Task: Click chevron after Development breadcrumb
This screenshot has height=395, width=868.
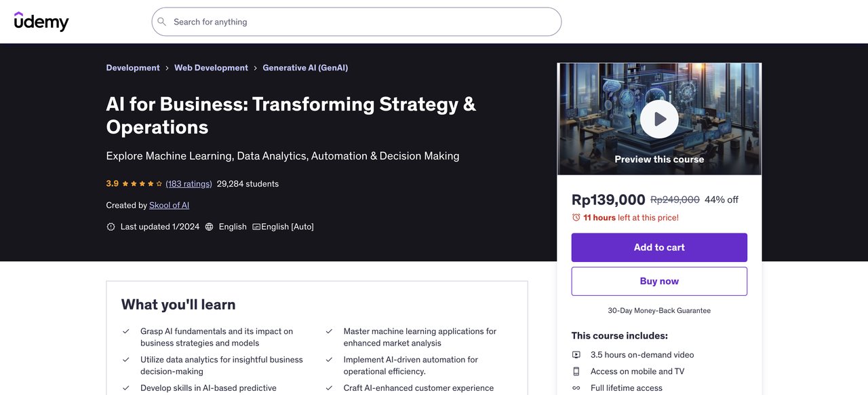Action: click(x=167, y=68)
